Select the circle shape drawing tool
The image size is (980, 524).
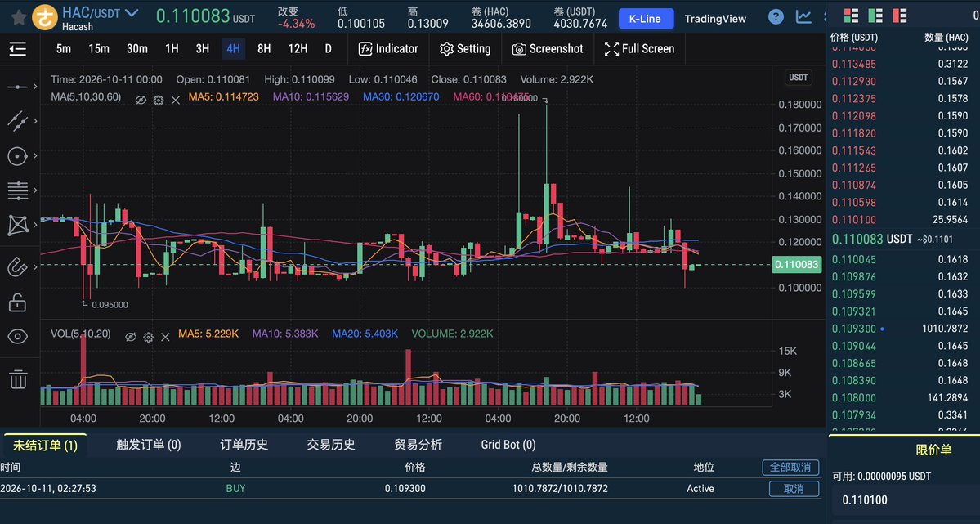pos(17,155)
